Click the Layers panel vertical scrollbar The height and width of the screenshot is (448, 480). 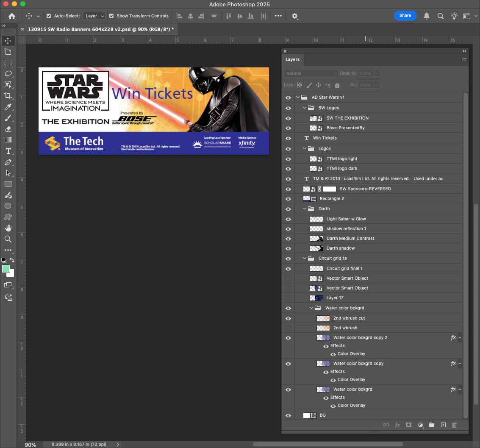(465, 255)
